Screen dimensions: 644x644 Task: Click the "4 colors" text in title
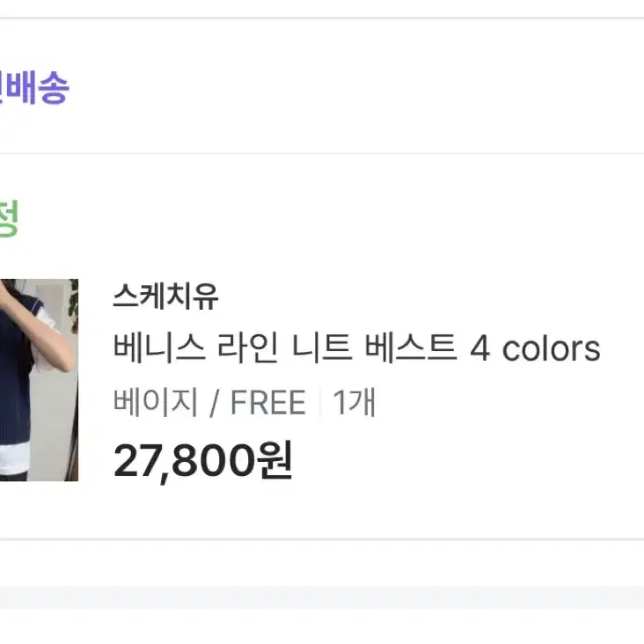click(535, 349)
